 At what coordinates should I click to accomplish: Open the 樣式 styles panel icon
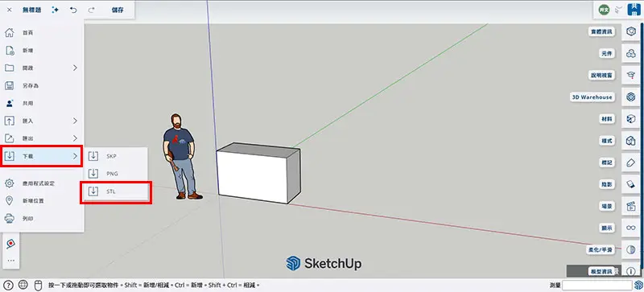click(x=631, y=141)
